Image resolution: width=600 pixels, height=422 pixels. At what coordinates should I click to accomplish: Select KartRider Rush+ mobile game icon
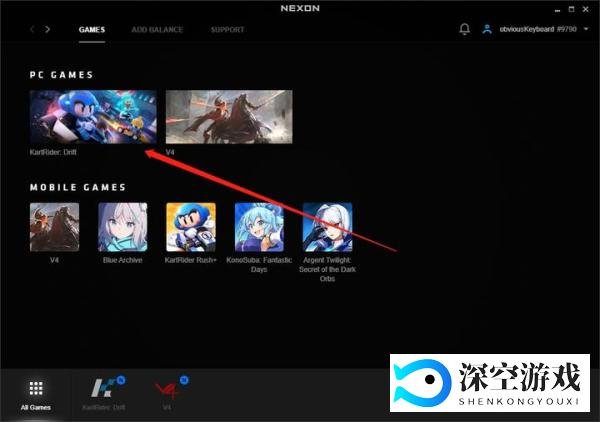[191, 227]
